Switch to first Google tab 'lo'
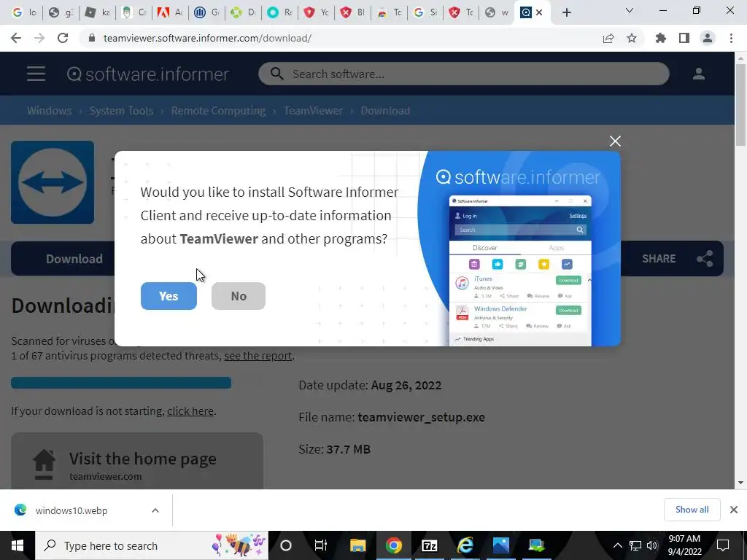Viewport: 747px width, 560px height. click(24, 12)
